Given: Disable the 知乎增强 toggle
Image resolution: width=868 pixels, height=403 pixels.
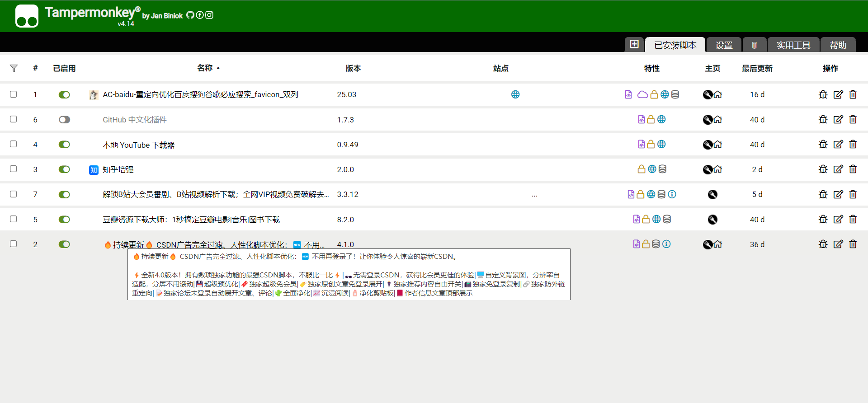Looking at the screenshot, I should [x=64, y=169].
